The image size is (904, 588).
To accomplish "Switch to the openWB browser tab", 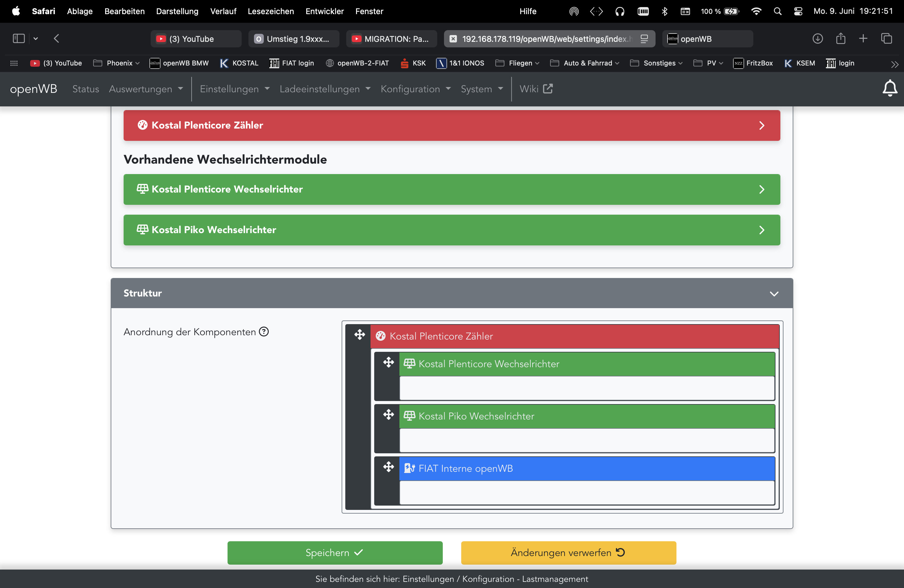I will (x=707, y=39).
